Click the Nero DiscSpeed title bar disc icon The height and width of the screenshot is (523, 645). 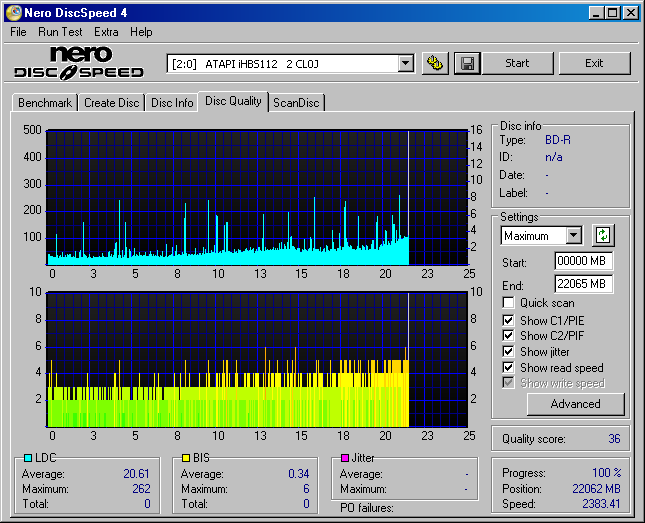pos(14,13)
